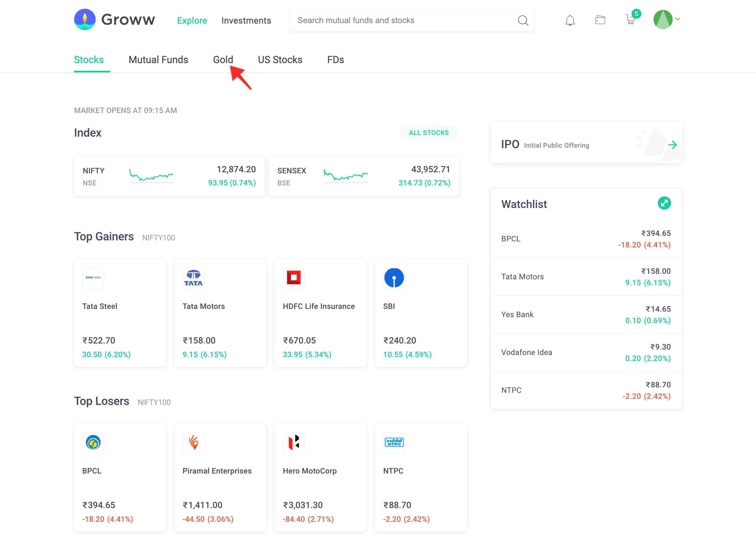Click the search magnifier icon
This screenshot has height=541, width=756.
[x=523, y=20]
